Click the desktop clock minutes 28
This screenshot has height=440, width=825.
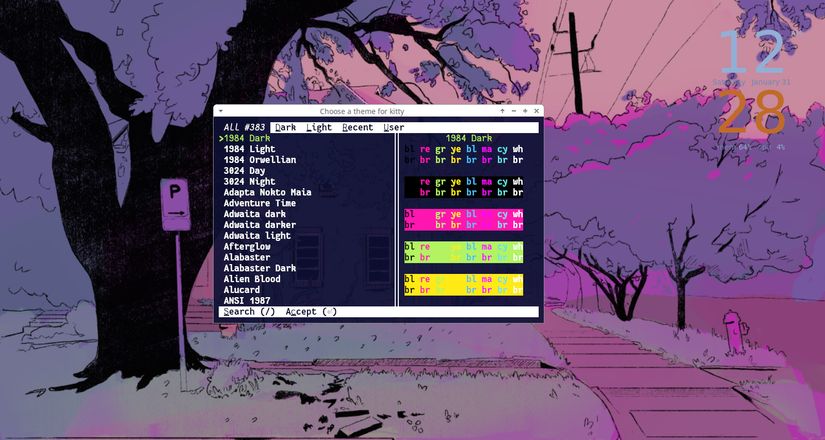point(751,112)
